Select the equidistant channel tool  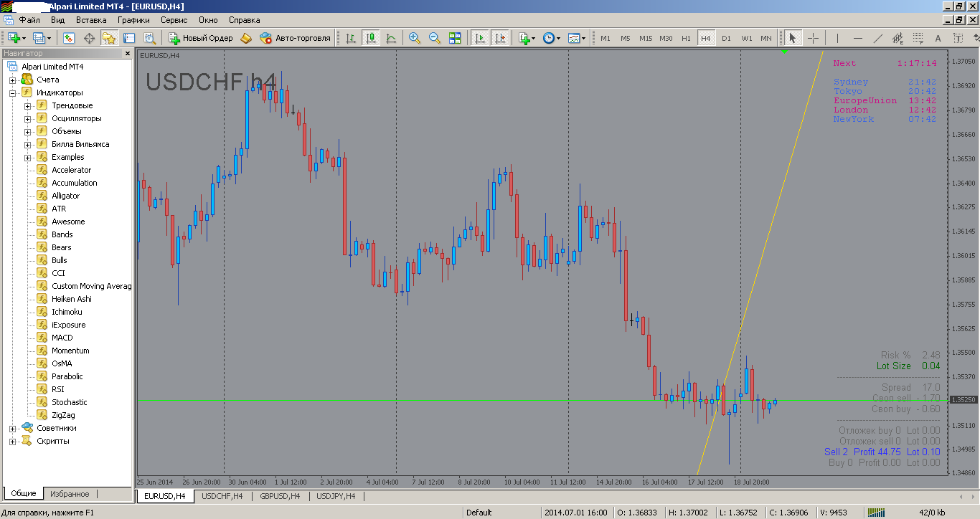coord(898,38)
